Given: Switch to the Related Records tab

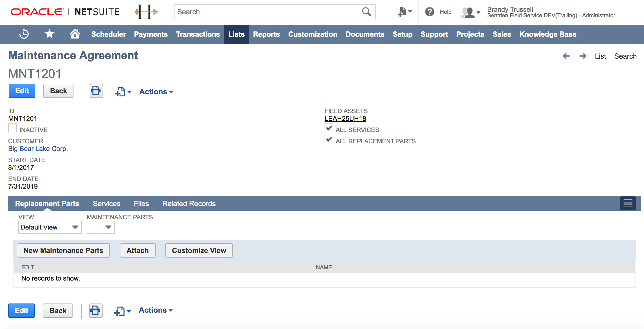Looking at the screenshot, I should [189, 204].
